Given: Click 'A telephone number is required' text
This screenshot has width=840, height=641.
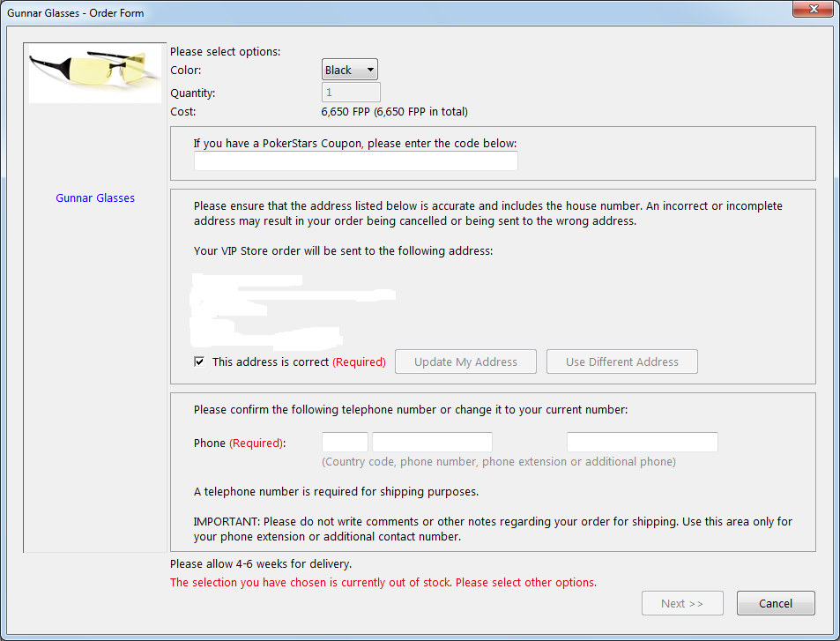Looking at the screenshot, I should coord(337,491).
